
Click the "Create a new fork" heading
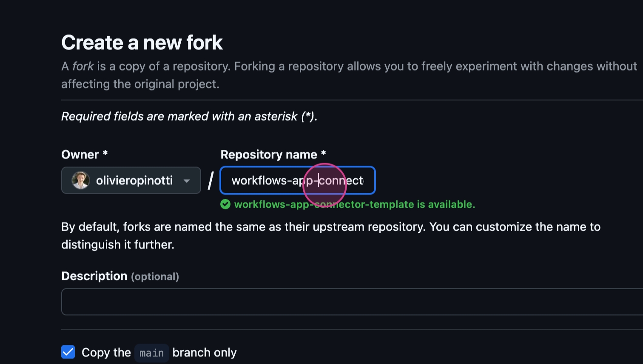click(x=142, y=42)
